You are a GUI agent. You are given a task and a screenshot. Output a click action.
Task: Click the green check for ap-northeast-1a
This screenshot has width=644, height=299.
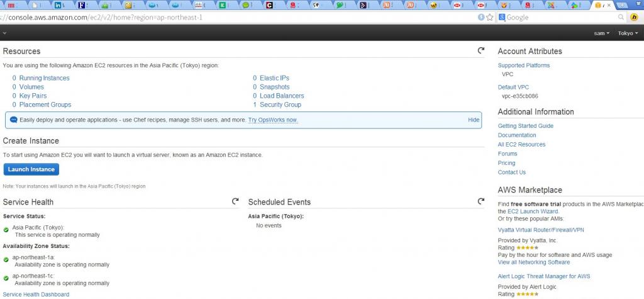click(6, 260)
